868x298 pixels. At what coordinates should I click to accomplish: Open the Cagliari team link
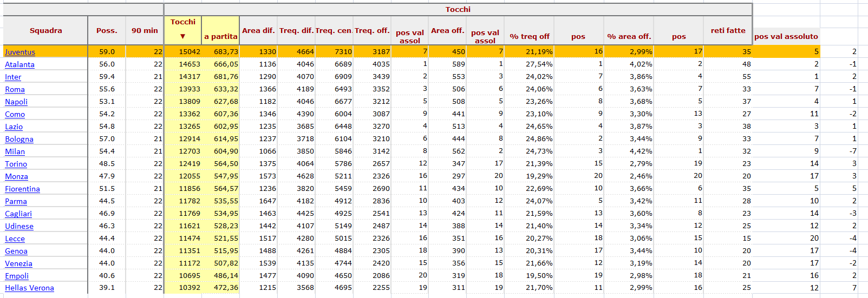pyautogui.click(x=18, y=214)
